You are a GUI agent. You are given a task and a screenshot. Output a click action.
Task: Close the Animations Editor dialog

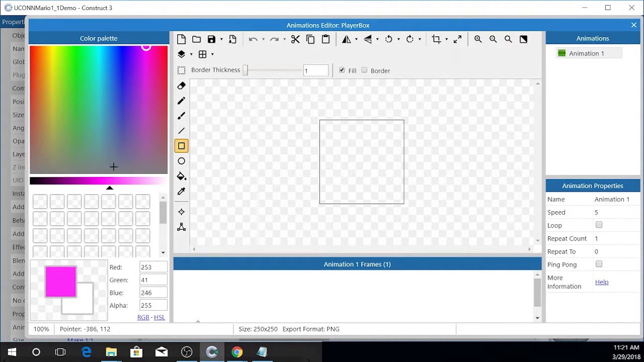(x=634, y=25)
